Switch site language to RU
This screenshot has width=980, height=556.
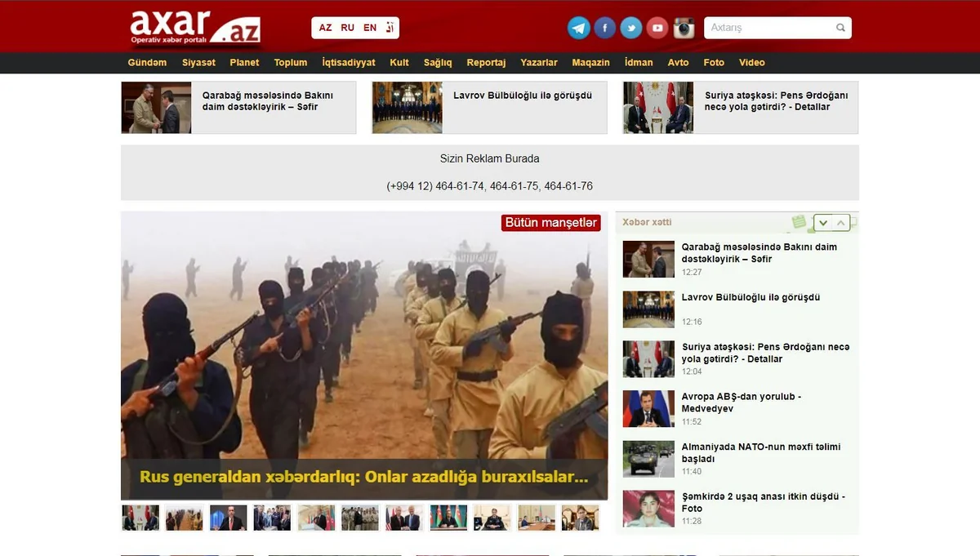tap(348, 28)
